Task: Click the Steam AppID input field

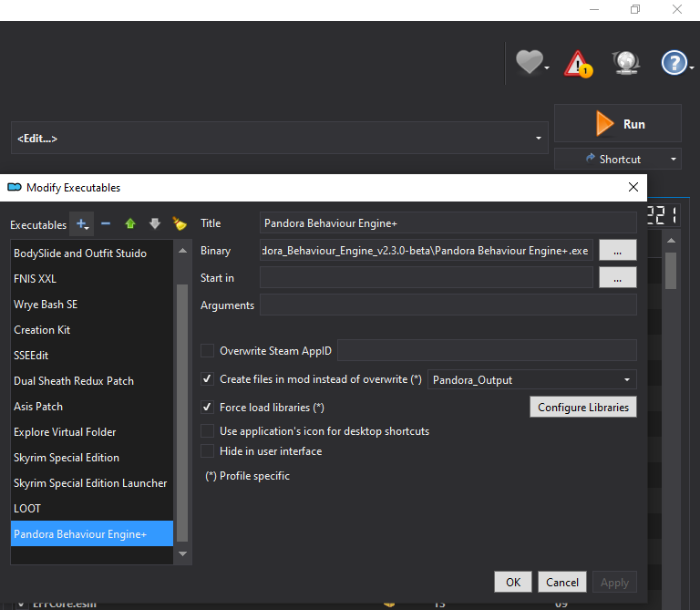Action: pyautogui.click(x=487, y=350)
